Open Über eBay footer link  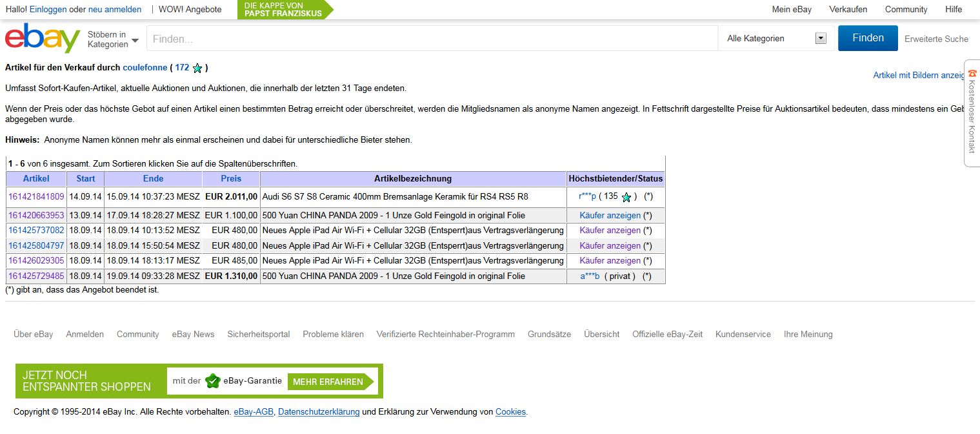pos(34,334)
